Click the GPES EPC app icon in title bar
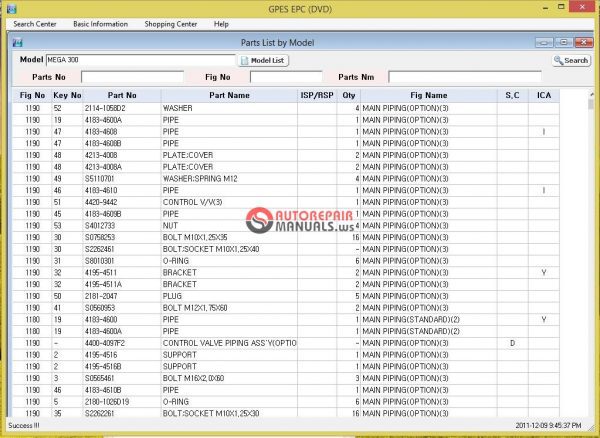The height and width of the screenshot is (438, 600). pyautogui.click(x=12, y=8)
